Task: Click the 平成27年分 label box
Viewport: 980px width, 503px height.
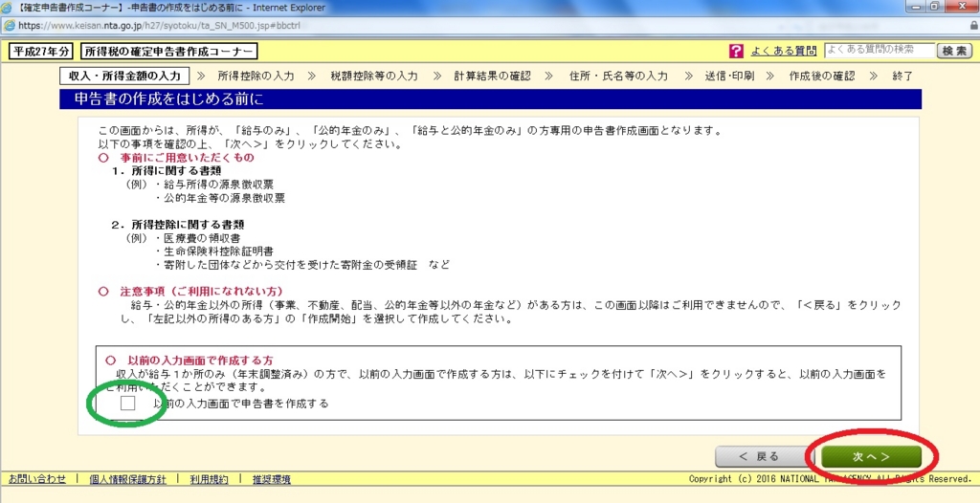Action: (40, 51)
